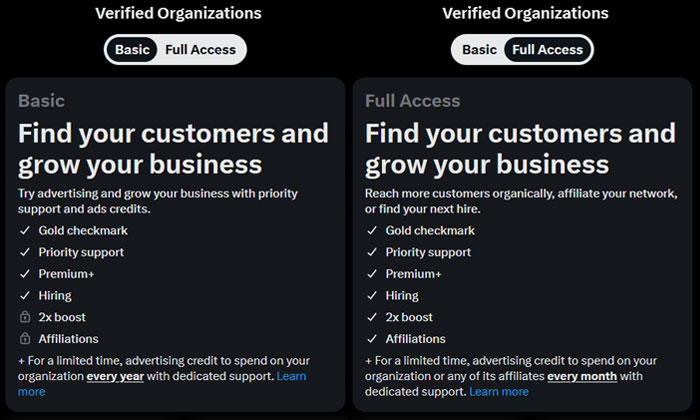This screenshot has height=420, width=700.
Task: Select Basic in the left plan toggle
Action: click(x=132, y=49)
